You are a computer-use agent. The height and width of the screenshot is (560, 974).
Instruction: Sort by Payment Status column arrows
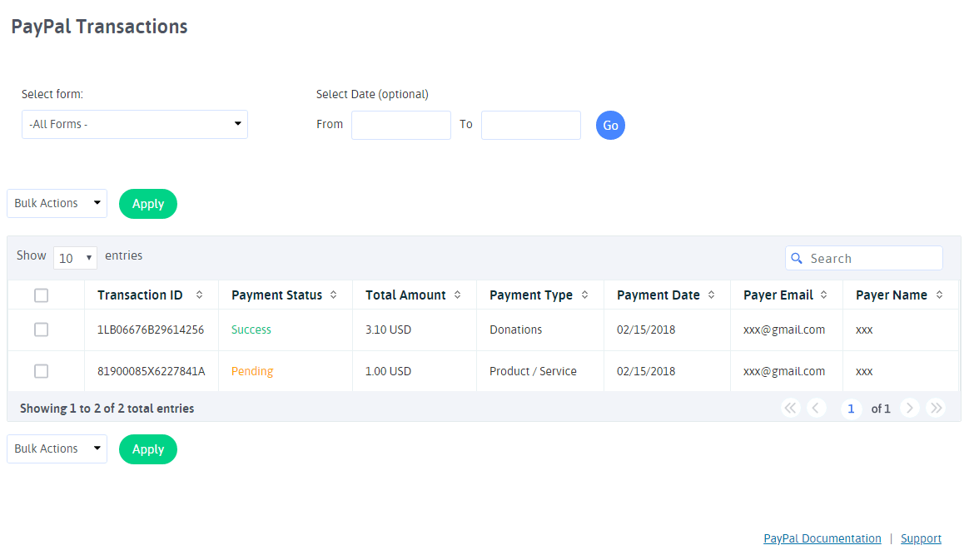[x=334, y=295]
